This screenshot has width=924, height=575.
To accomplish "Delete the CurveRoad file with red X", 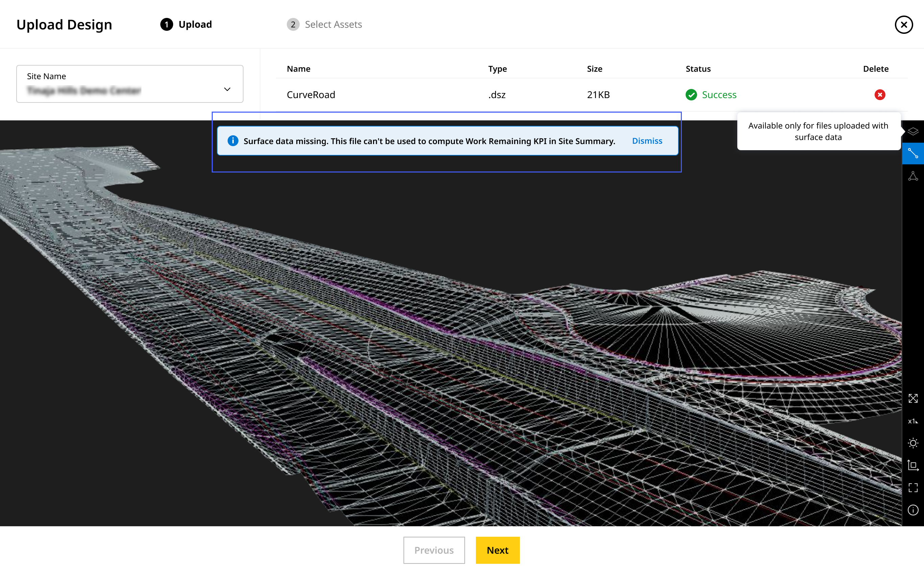I will [879, 95].
